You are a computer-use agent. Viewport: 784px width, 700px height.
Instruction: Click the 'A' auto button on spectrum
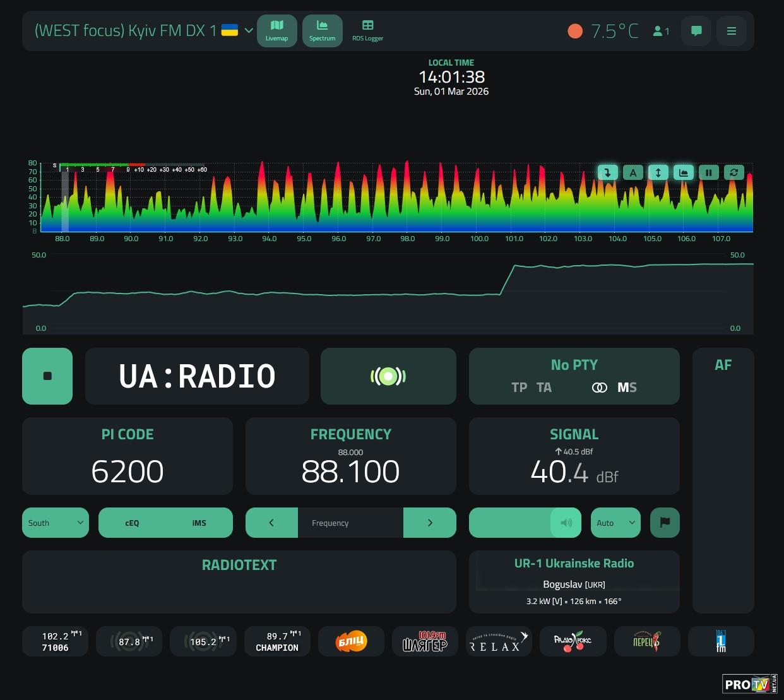pyautogui.click(x=633, y=172)
